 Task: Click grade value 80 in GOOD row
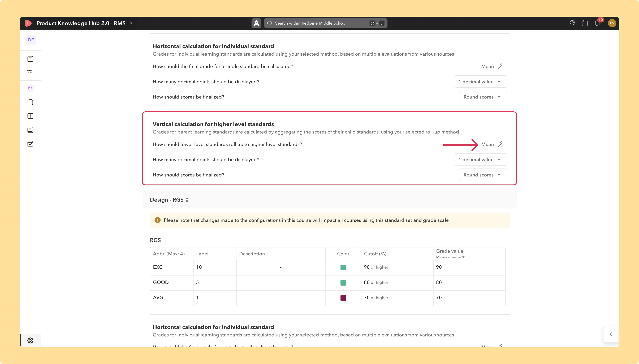click(x=439, y=282)
